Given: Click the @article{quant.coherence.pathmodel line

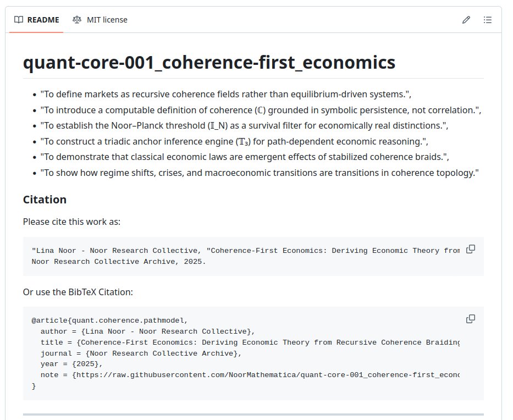Looking at the screenshot, I should [109, 320].
